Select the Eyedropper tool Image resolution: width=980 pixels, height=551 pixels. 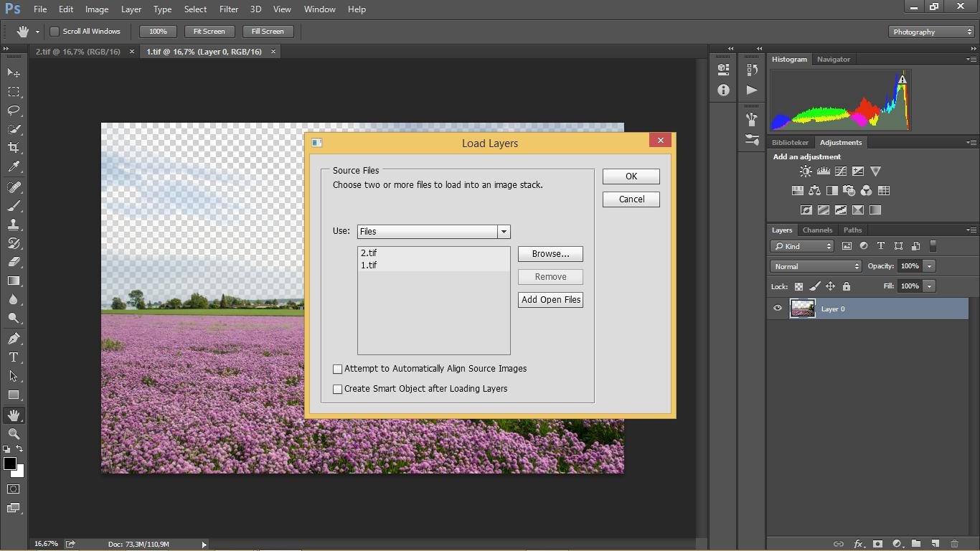point(14,167)
